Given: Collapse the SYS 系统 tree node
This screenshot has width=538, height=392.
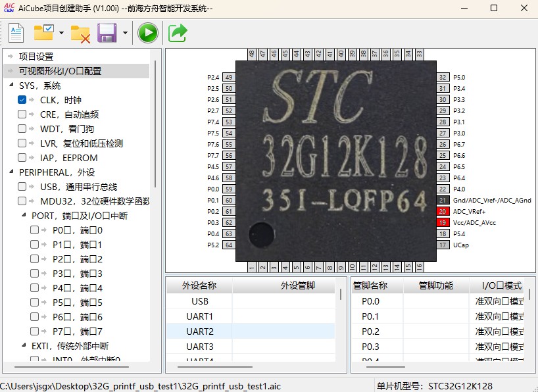Looking at the screenshot, I should tap(12, 85).
